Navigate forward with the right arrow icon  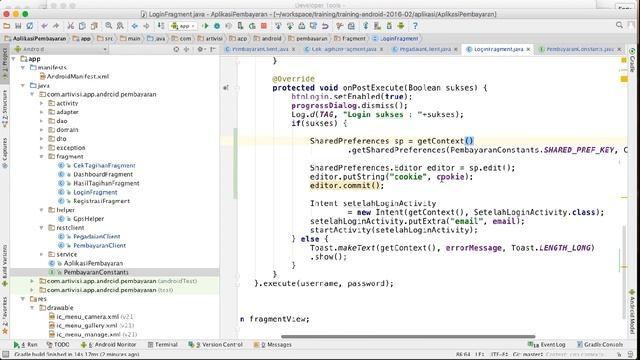point(146,26)
